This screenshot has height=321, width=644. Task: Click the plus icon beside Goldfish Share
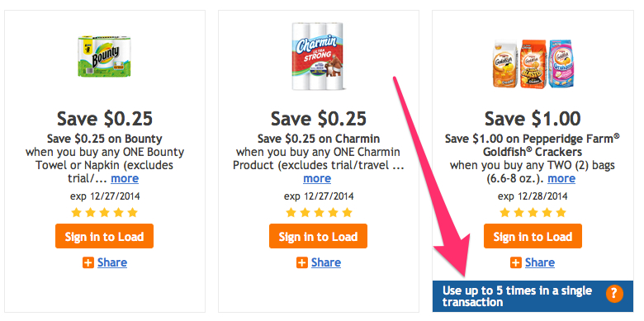[x=516, y=262]
